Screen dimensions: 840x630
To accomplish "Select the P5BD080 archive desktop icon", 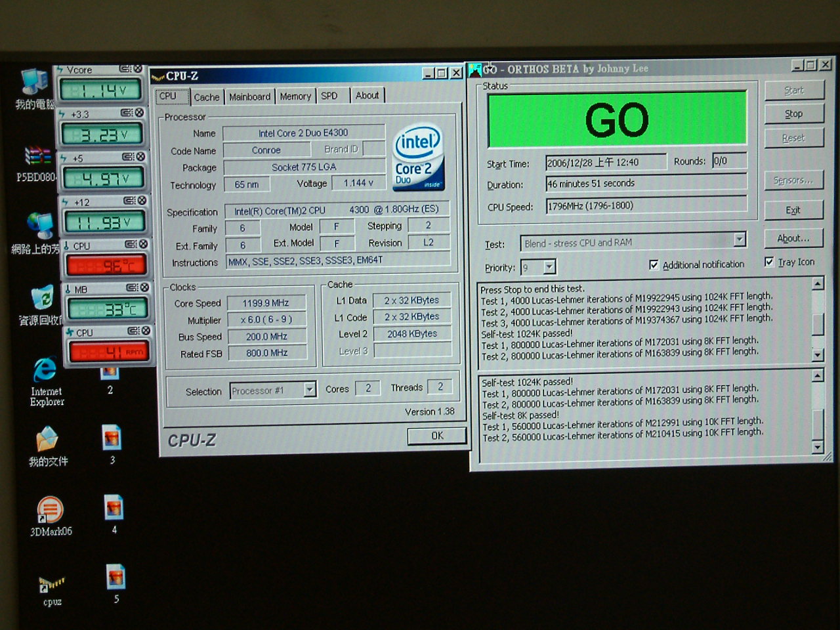I will click(x=37, y=164).
